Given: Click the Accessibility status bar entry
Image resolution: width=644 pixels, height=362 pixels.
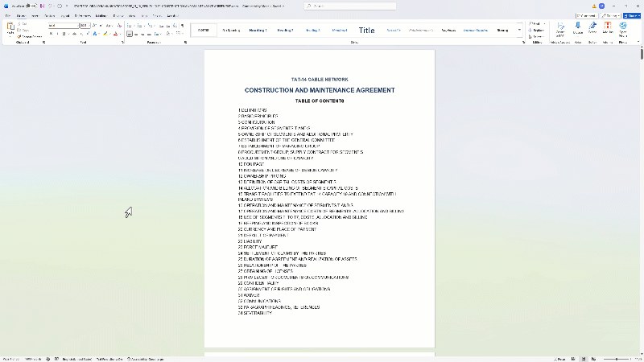Looking at the screenshot, I should pyautogui.click(x=146, y=359).
